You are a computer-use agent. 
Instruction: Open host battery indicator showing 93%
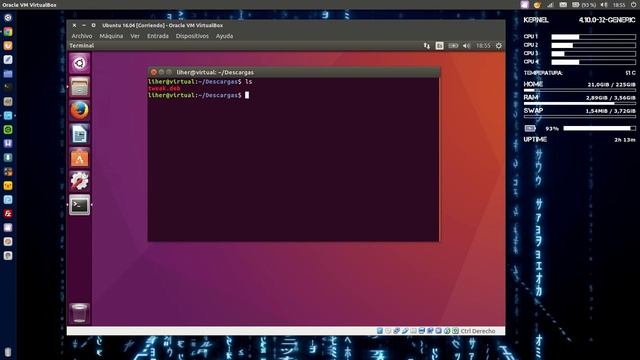point(584,5)
